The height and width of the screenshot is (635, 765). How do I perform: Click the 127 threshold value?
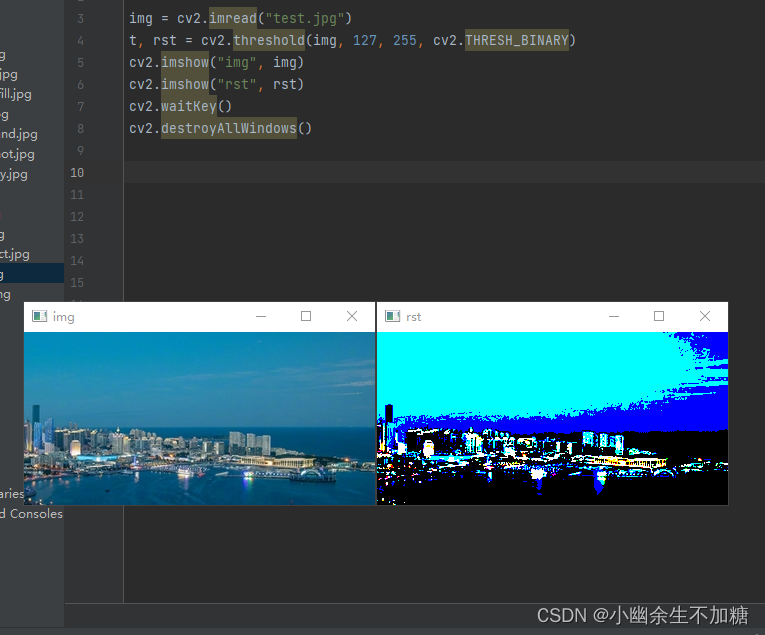click(364, 40)
